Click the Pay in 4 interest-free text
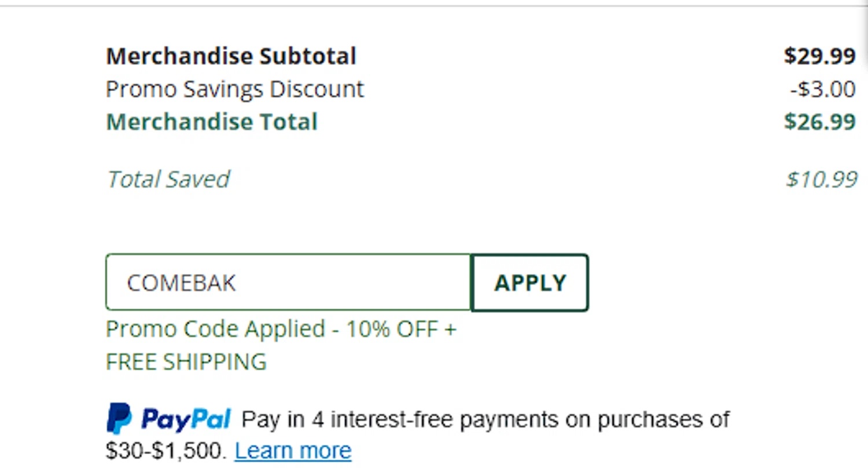 [x=485, y=419]
